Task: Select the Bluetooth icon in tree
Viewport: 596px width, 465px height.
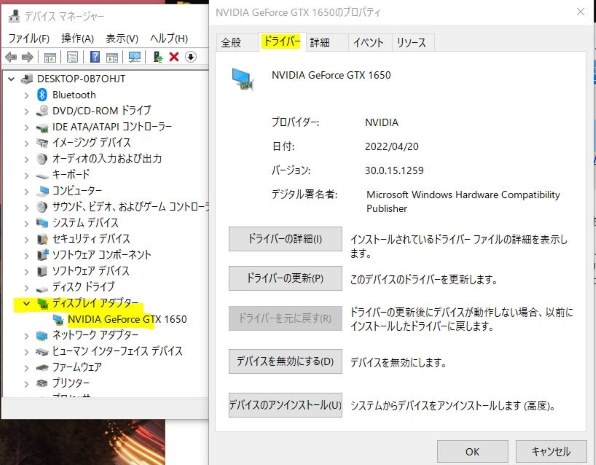Action: pyautogui.click(x=42, y=95)
